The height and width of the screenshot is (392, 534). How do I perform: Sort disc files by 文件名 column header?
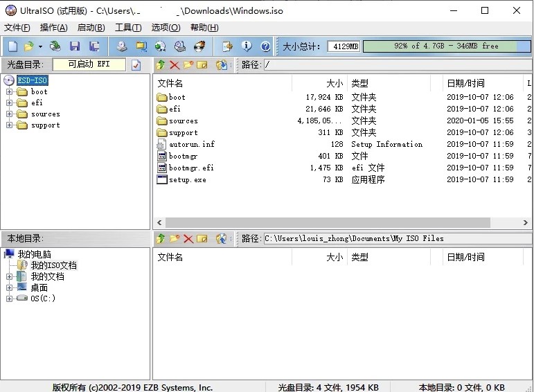tap(223, 83)
